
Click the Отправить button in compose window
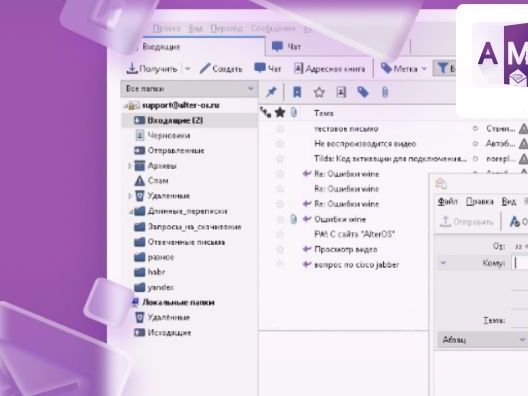coord(466,222)
